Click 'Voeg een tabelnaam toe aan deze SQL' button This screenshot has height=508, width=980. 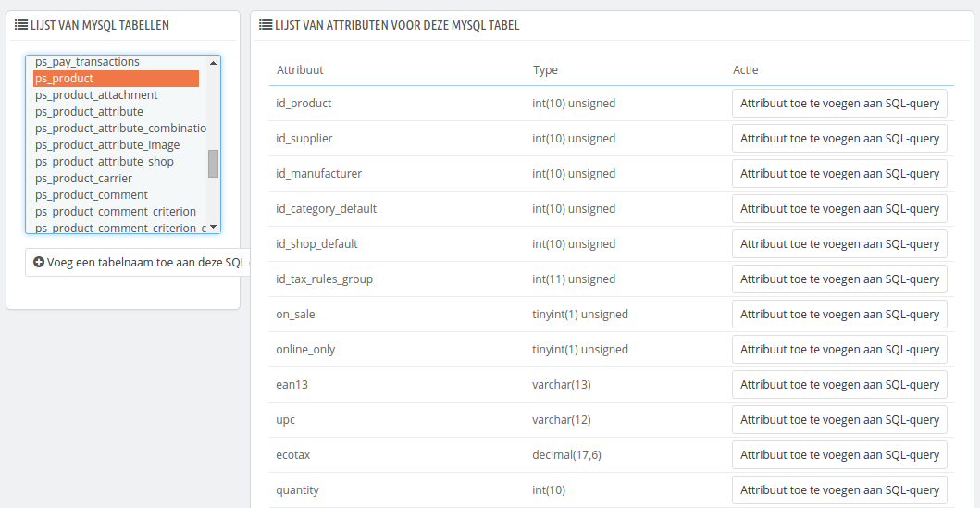pyautogui.click(x=138, y=263)
